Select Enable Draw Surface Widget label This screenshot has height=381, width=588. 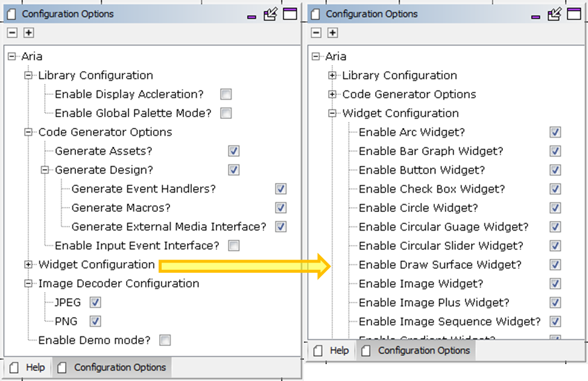[440, 264]
